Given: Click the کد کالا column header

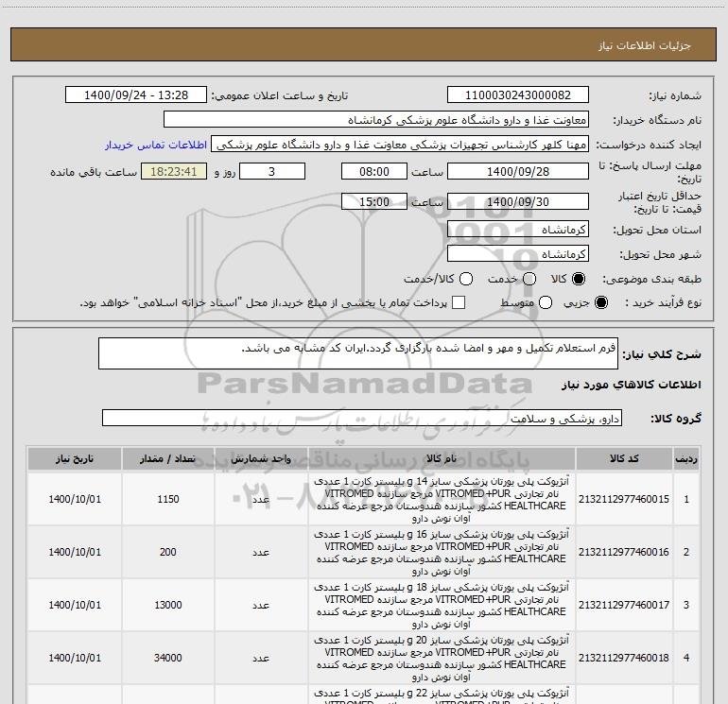Looking at the screenshot, I should point(624,459).
